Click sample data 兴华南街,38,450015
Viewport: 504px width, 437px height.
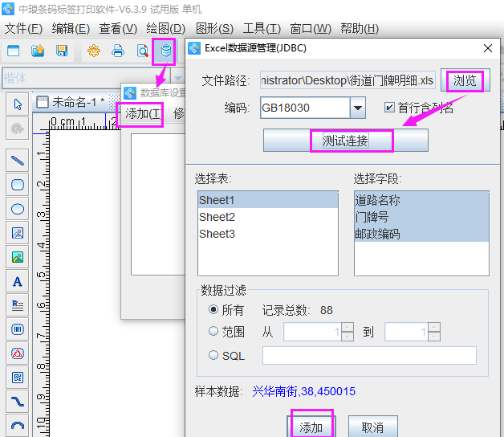click(303, 391)
